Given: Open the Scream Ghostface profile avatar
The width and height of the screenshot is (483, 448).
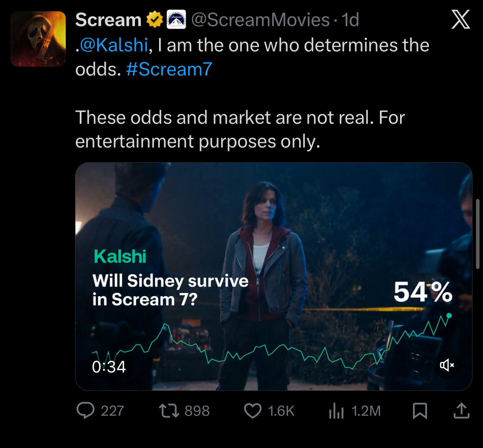Looking at the screenshot, I should [38, 39].
